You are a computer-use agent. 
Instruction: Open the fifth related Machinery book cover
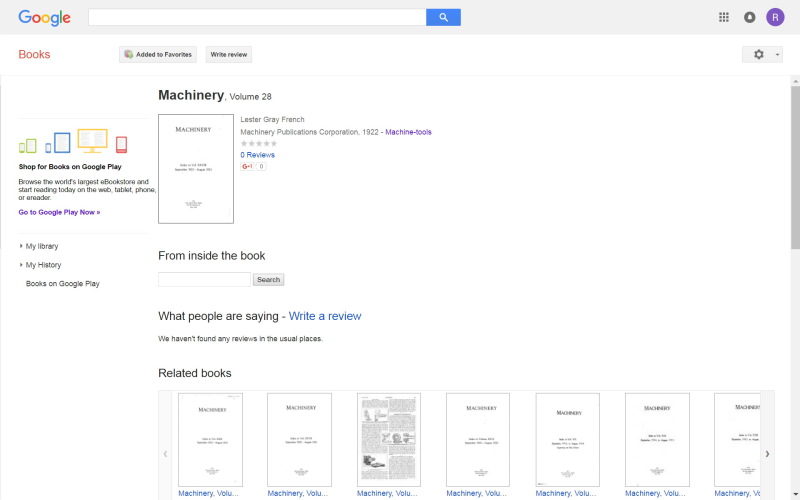(x=568, y=440)
